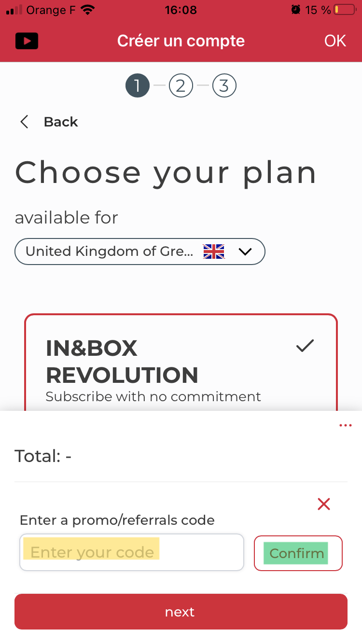Image resolution: width=362 pixels, height=644 pixels.
Task: Open the United Kingdom country dropdown
Action: click(140, 252)
